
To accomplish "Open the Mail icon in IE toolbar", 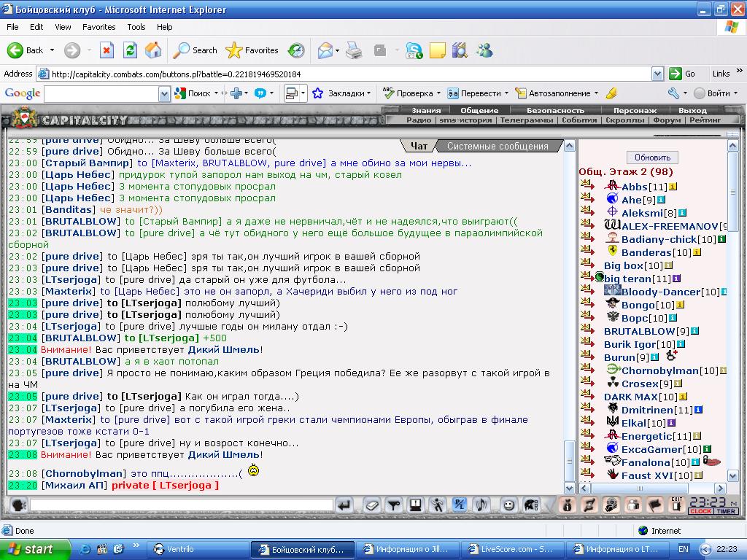I will pyautogui.click(x=325, y=50).
